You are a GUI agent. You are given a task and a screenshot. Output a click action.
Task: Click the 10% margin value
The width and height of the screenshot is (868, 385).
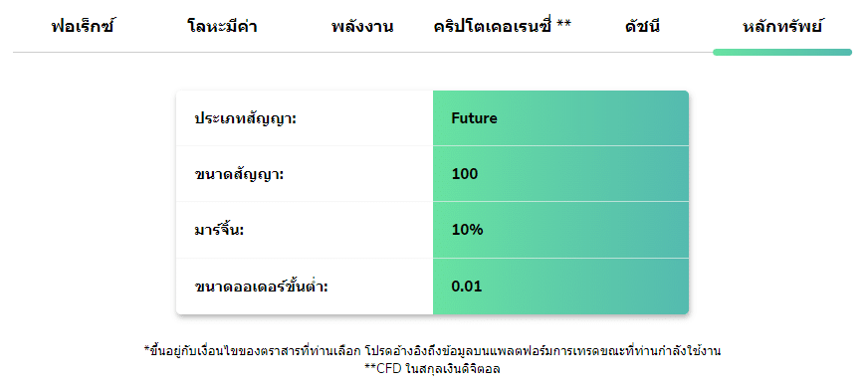click(467, 230)
